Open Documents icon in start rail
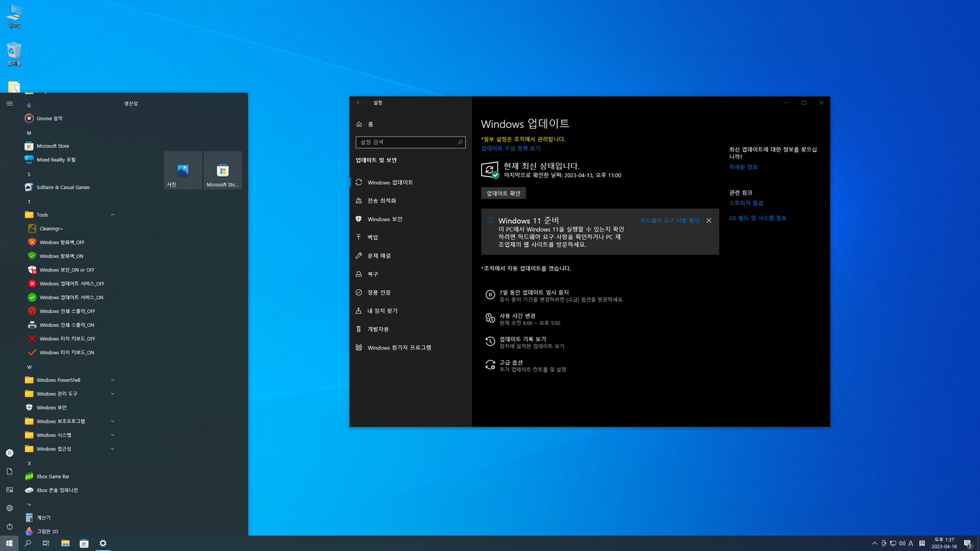This screenshot has height=551, width=980. pos(9,471)
